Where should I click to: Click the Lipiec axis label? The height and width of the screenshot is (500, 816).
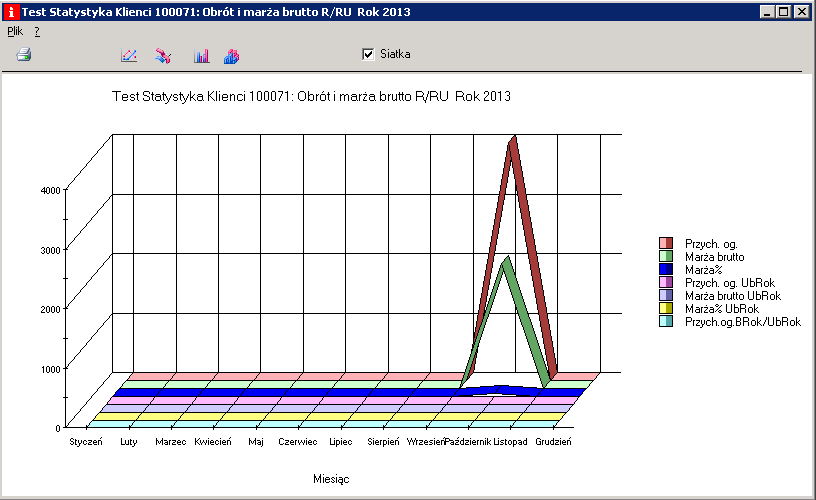(340, 442)
